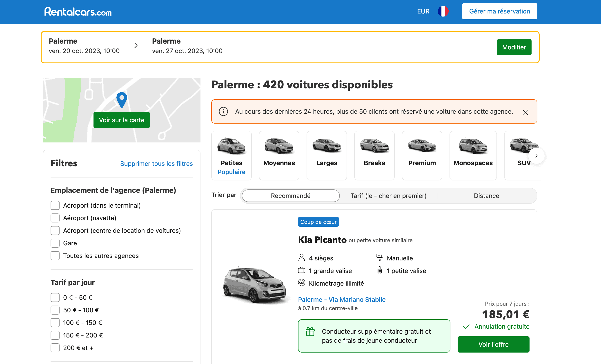Click the Conducteur supplémentaire gratuit offer text
The width and height of the screenshot is (601, 364).
point(376,336)
